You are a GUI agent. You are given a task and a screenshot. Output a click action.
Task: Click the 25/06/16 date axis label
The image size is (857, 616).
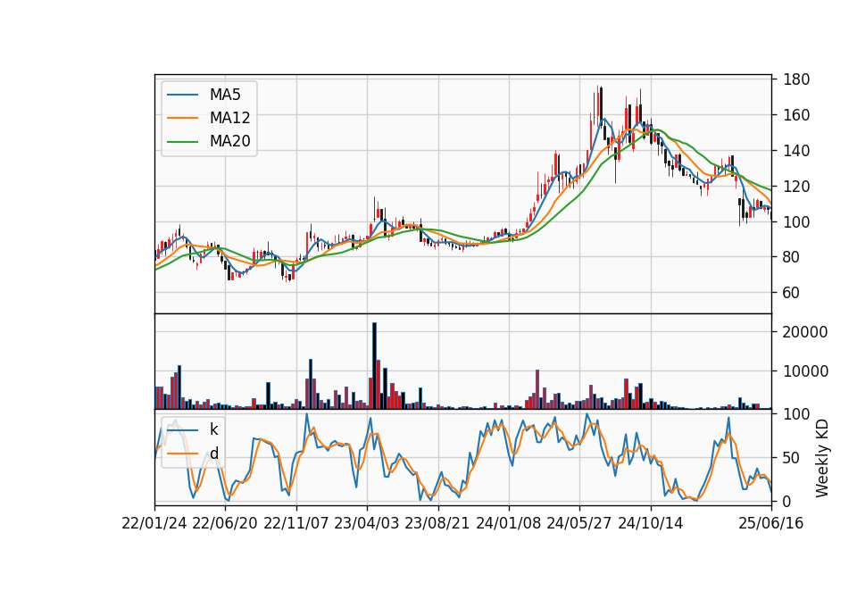tap(771, 523)
